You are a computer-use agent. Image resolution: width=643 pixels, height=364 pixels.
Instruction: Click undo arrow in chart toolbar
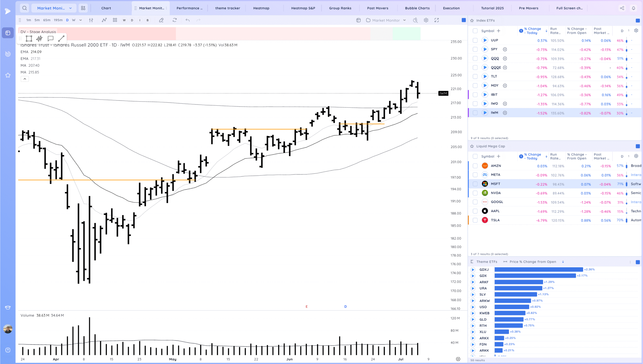coord(187,20)
